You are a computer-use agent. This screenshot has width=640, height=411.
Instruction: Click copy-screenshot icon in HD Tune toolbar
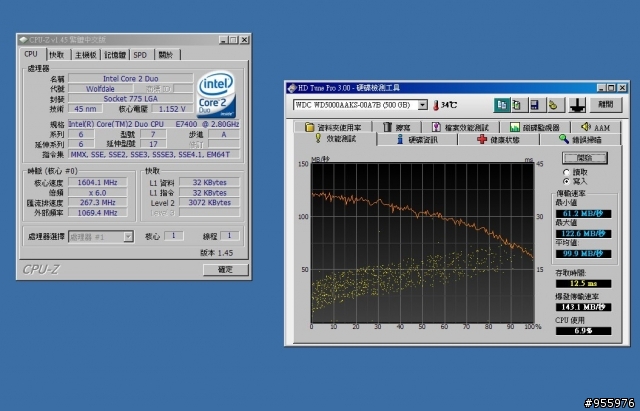point(518,105)
